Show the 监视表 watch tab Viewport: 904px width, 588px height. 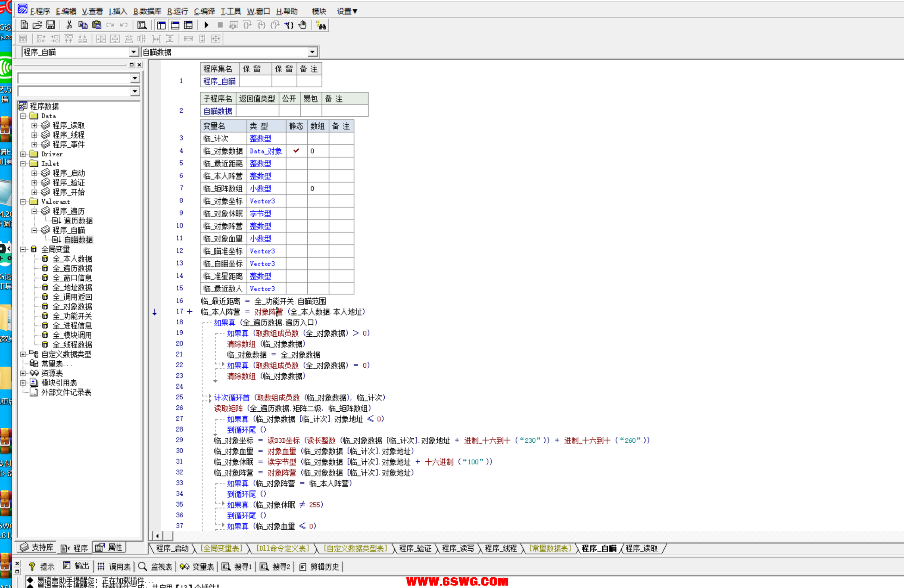click(155, 567)
